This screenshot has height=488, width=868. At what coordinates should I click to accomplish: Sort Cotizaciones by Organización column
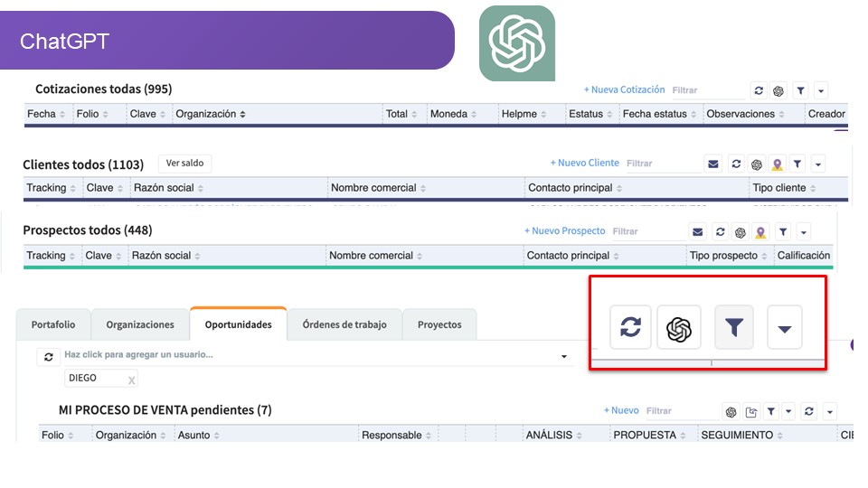tap(211, 114)
